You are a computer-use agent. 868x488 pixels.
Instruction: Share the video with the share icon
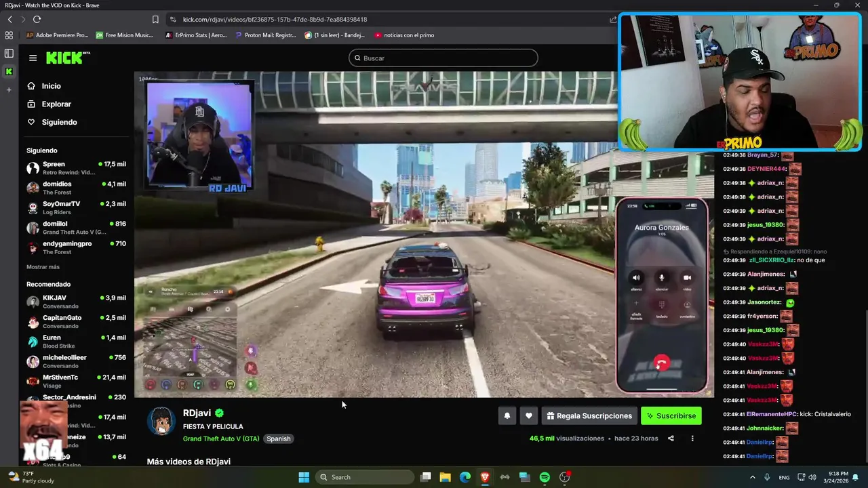(x=671, y=439)
